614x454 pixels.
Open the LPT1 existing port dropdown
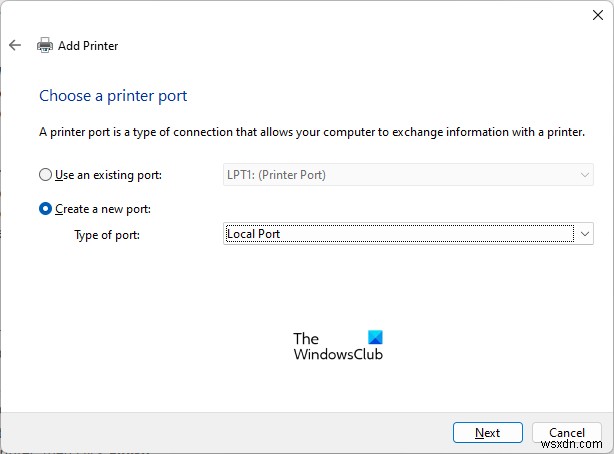408,175
